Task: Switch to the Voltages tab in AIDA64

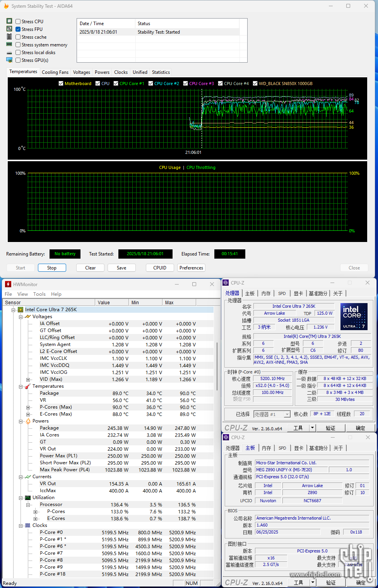Action: [82, 72]
